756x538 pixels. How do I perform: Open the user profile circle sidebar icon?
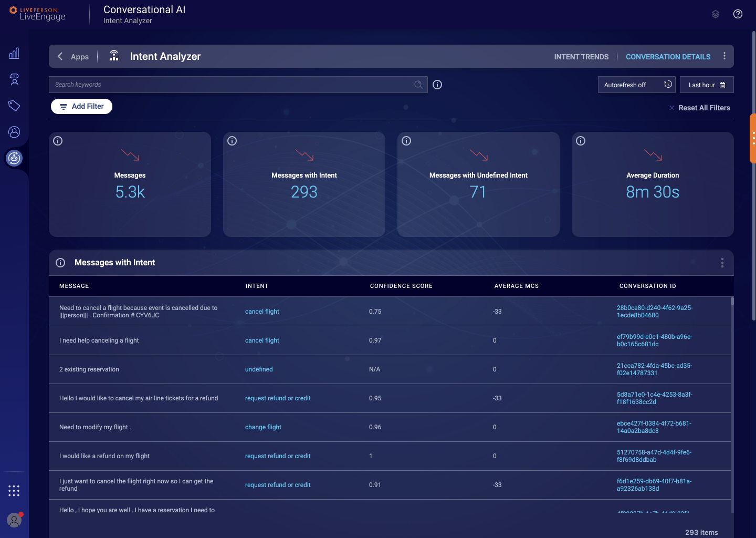click(14, 132)
